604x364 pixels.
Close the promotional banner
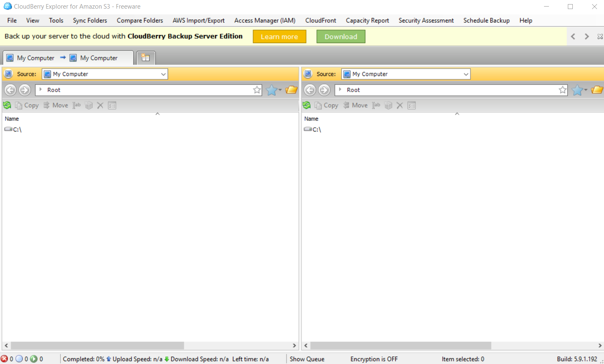click(x=600, y=37)
